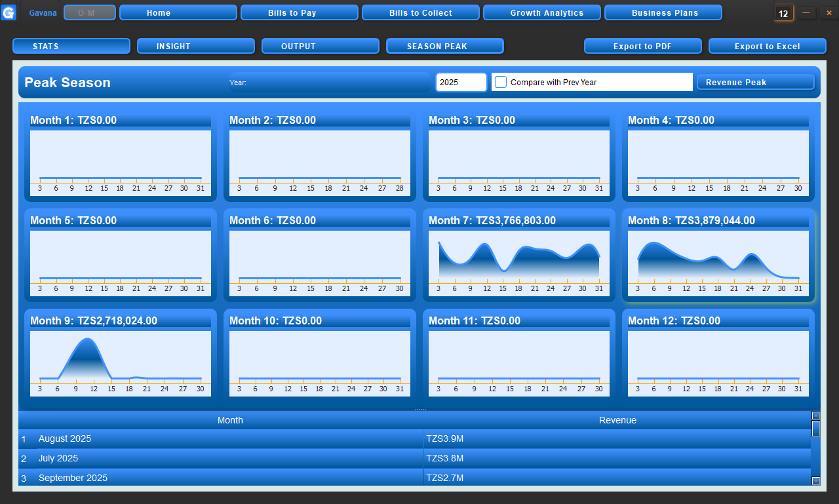The image size is (839, 504).
Task: Click the Month 9: TZS2,718,024.00 title
Action: tap(94, 321)
